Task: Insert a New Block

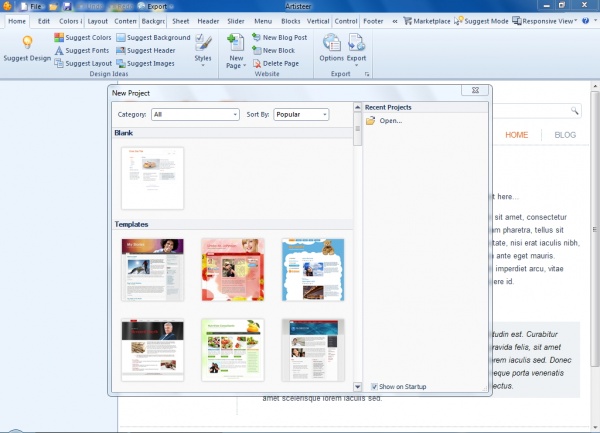Action: [x=274, y=50]
